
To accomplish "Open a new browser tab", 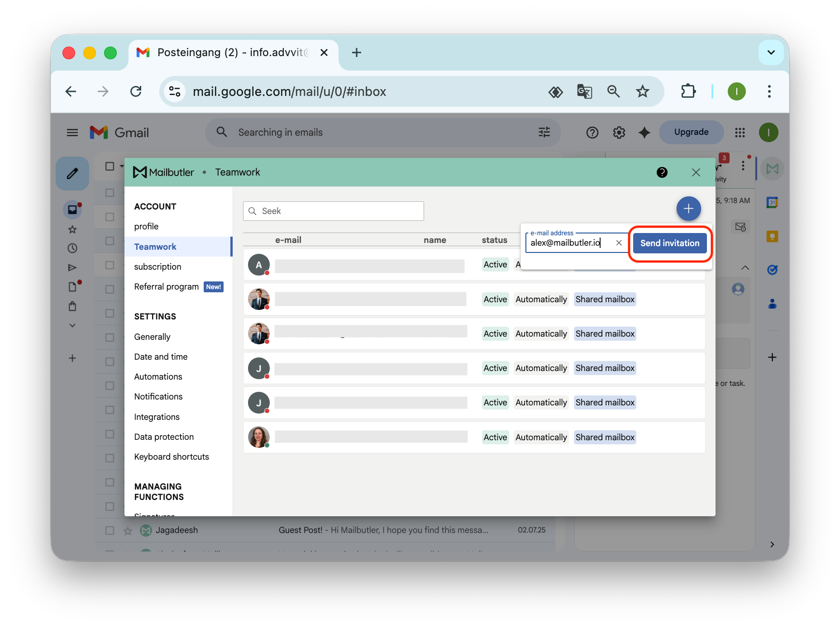I will (357, 52).
